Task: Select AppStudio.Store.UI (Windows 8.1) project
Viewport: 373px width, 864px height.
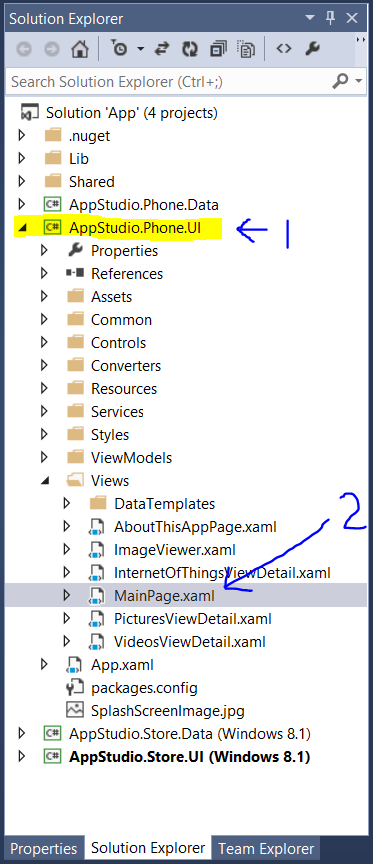Action: [190, 757]
